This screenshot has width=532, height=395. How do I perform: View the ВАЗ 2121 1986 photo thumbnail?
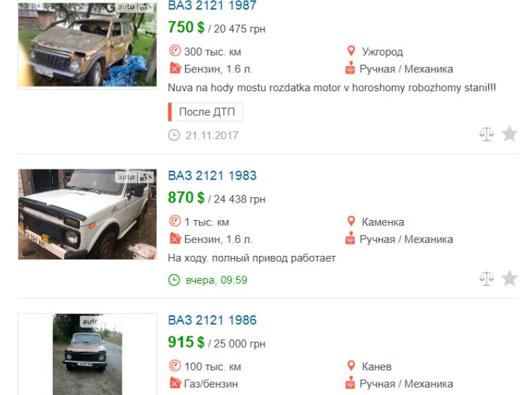(x=87, y=354)
